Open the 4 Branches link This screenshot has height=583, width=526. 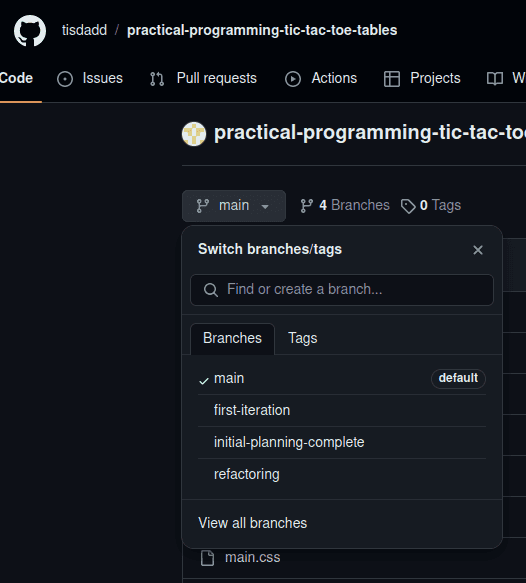[345, 205]
